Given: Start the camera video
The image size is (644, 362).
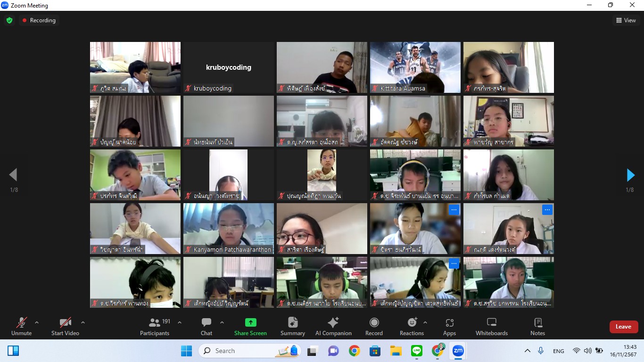Looking at the screenshot, I should tap(65, 326).
